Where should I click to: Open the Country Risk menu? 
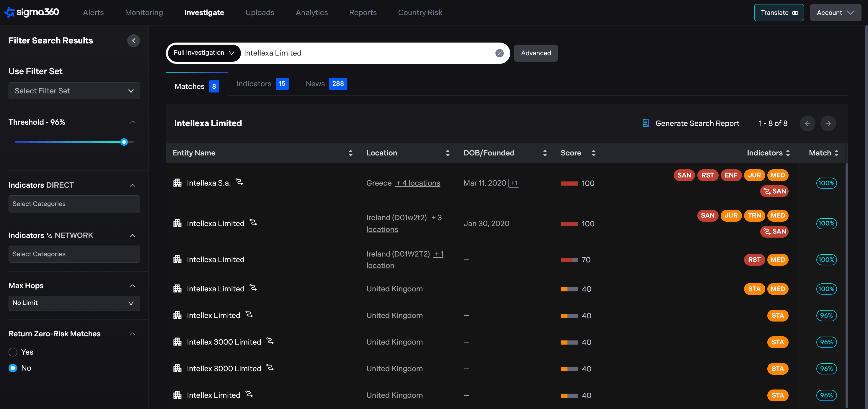420,13
